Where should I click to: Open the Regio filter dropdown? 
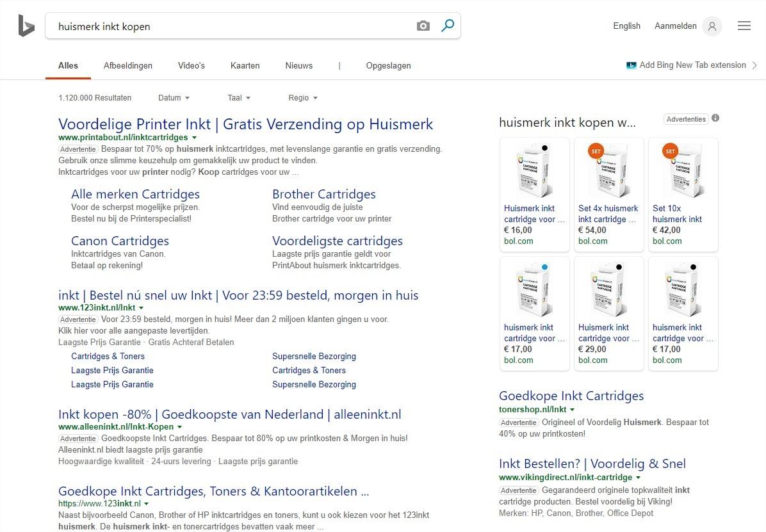pyautogui.click(x=303, y=98)
